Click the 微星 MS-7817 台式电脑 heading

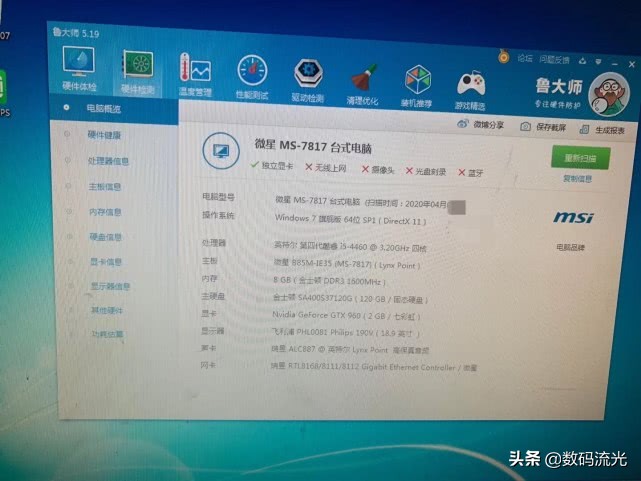313,146
